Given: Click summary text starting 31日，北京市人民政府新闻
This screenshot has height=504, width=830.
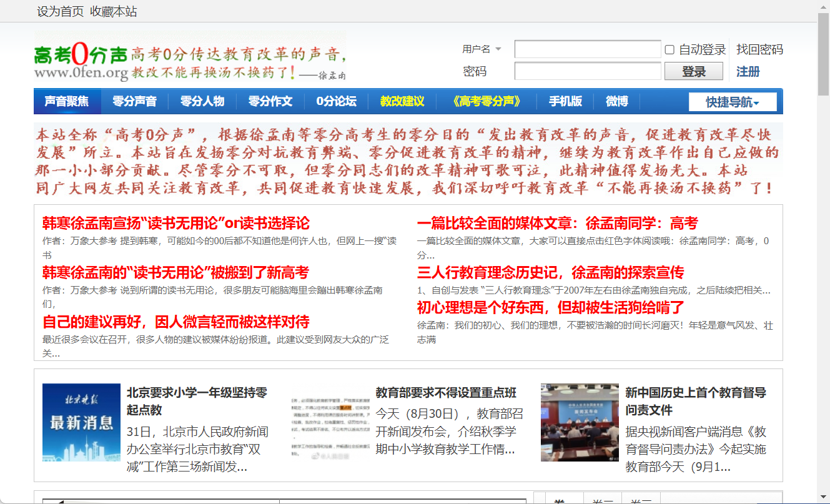Looking at the screenshot, I should [x=197, y=449].
